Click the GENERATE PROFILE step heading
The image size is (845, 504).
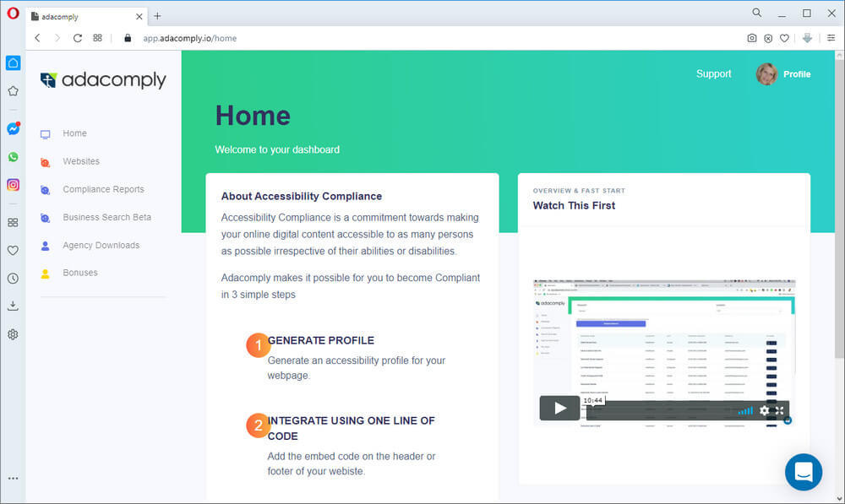pos(320,340)
